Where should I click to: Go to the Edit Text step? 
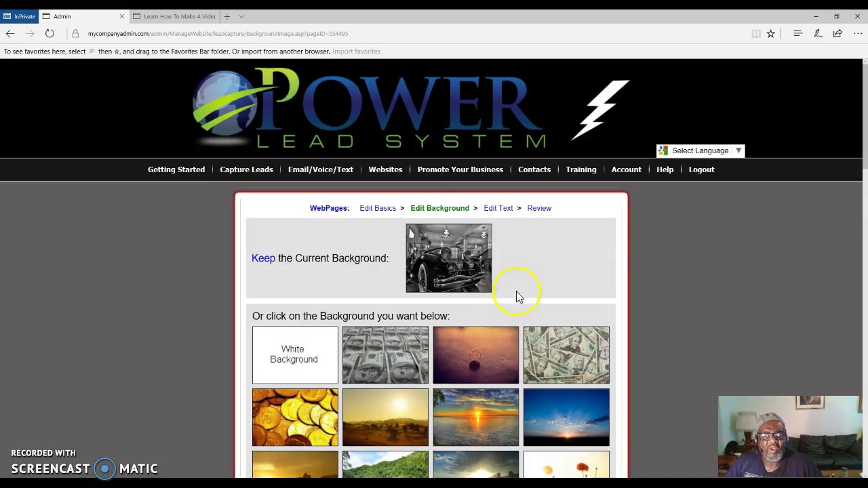(x=498, y=208)
